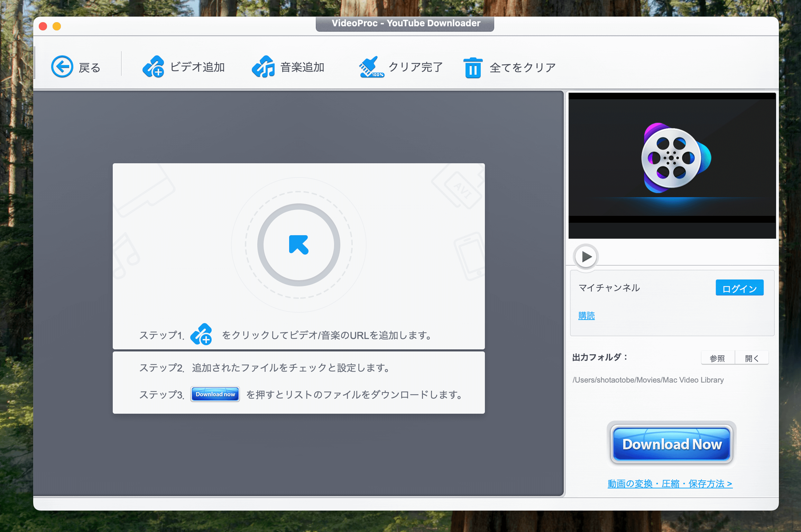Click the output folder path text
801x532 pixels.
coord(647,380)
